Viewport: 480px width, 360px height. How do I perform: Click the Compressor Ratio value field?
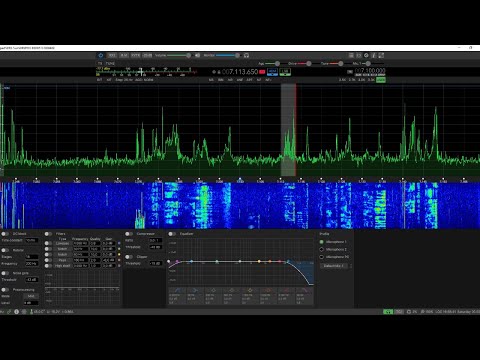(155, 240)
